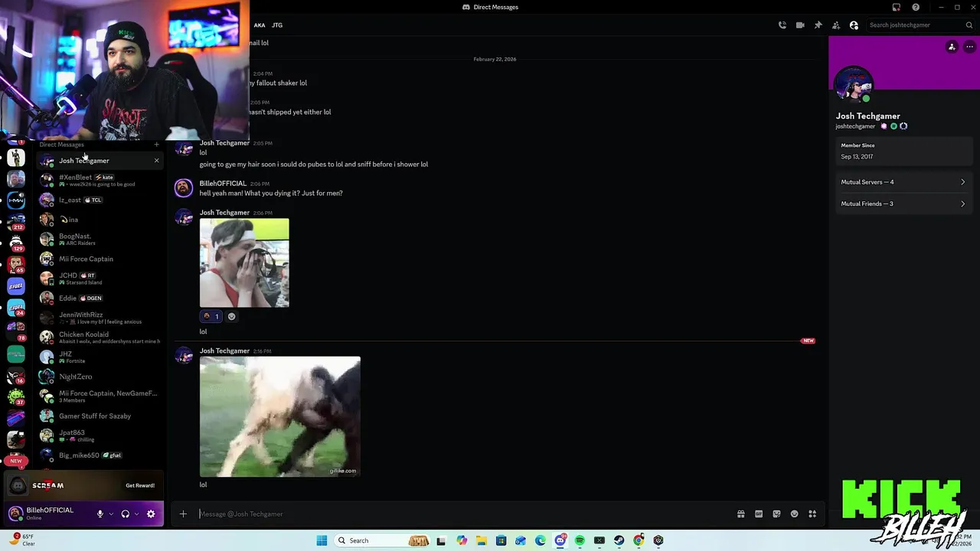The image size is (980, 551).
Task: Open Gamer Stuff for Sazaby group chat
Action: 100,416
